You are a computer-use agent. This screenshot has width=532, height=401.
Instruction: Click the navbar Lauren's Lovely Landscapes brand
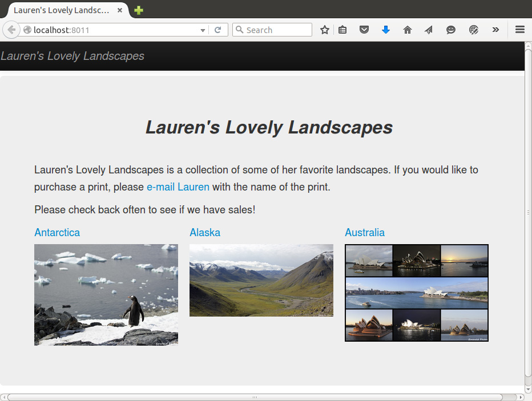pos(72,56)
